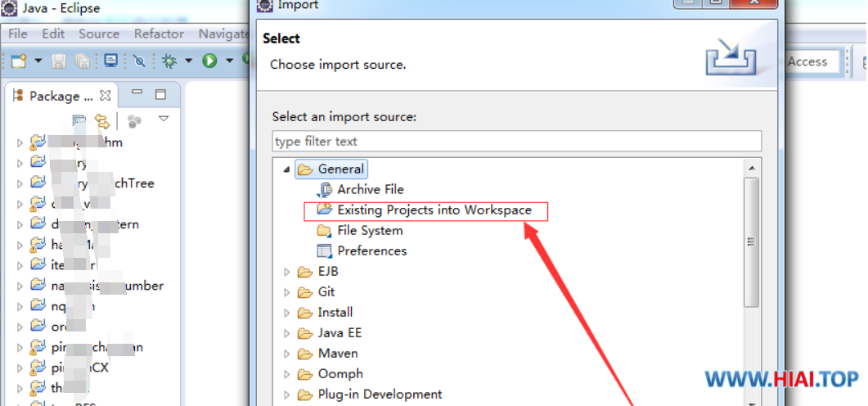Expand the project ending in 'chTree'

point(20,184)
